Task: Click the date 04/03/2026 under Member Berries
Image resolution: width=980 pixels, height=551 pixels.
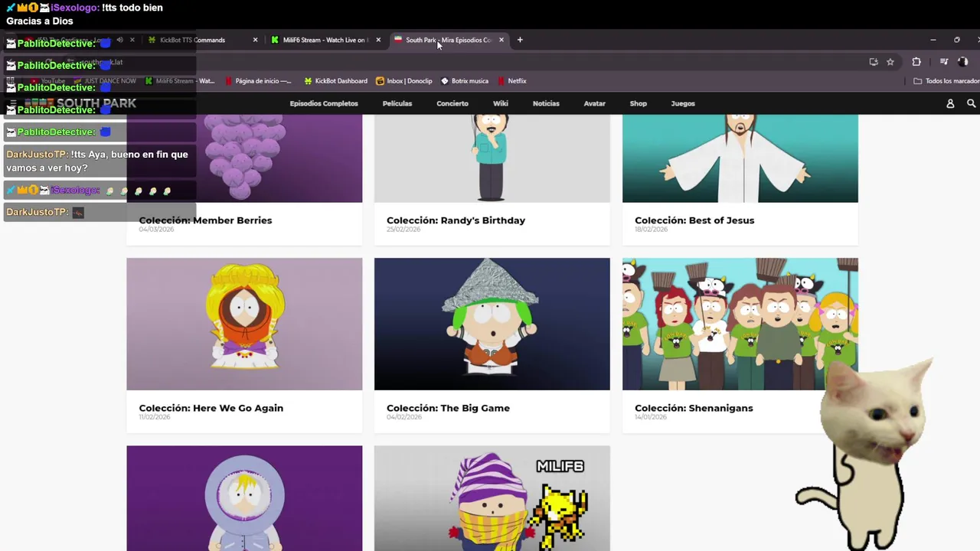Action: [156, 230]
